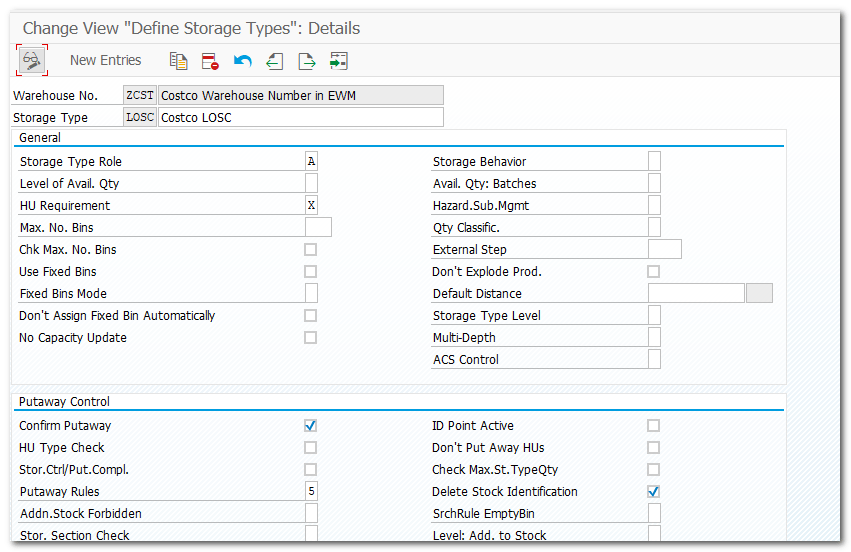The image size is (851, 552).
Task: Open the HU Requirement value field
Action: (x=311, y=206)
